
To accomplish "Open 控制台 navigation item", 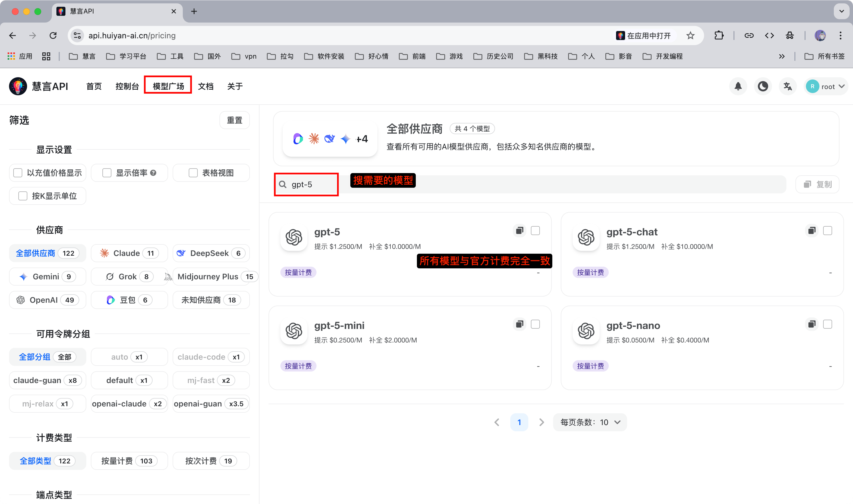I will click(x=127, y=86).
